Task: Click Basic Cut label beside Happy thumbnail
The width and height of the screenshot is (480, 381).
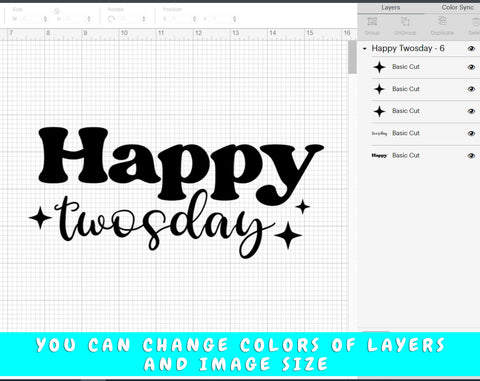Action: coord(406,155)
